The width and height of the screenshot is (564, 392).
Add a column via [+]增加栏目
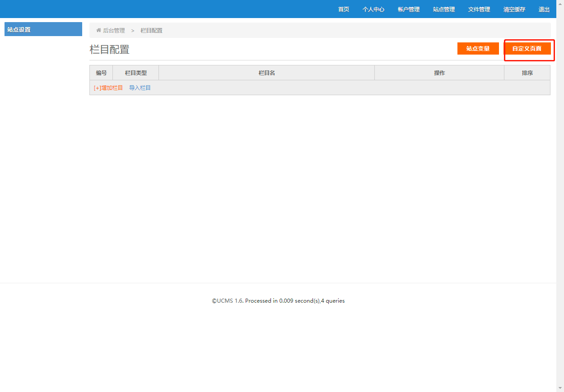108,88
